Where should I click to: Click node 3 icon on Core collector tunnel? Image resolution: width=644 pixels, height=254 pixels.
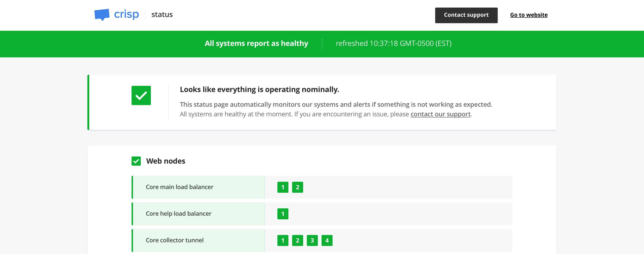312,240
